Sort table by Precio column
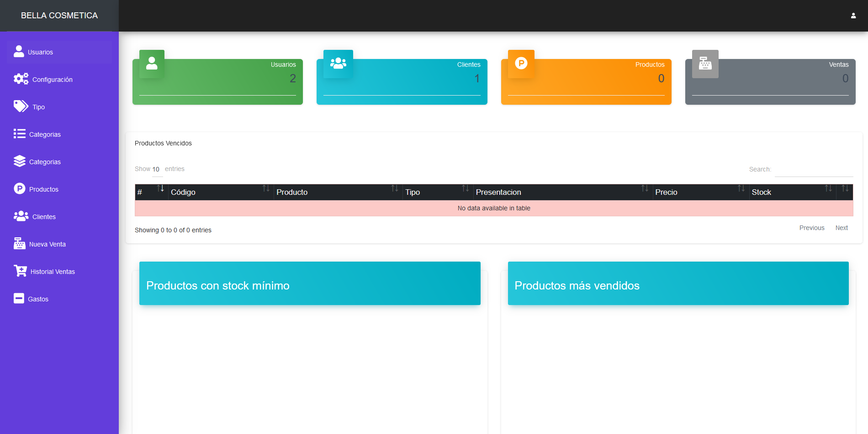 701,192
